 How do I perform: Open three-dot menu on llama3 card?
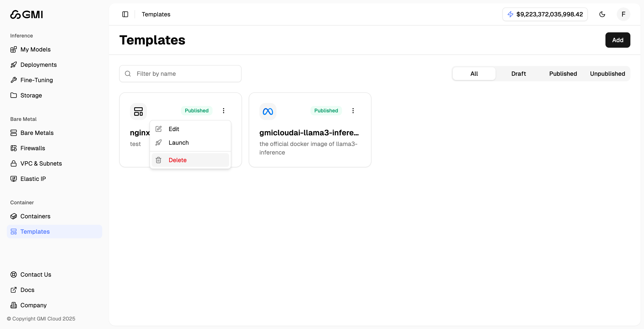(x=353, y=110)
